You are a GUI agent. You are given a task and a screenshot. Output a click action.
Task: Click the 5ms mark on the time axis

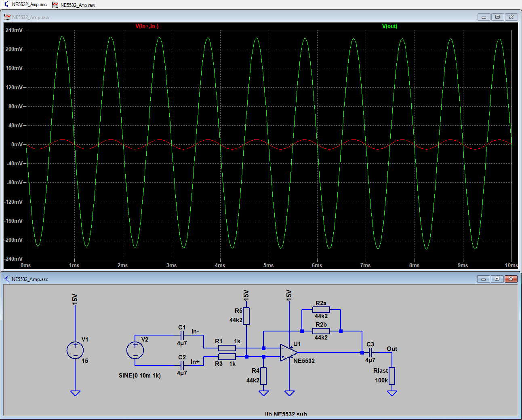[268, 265]
